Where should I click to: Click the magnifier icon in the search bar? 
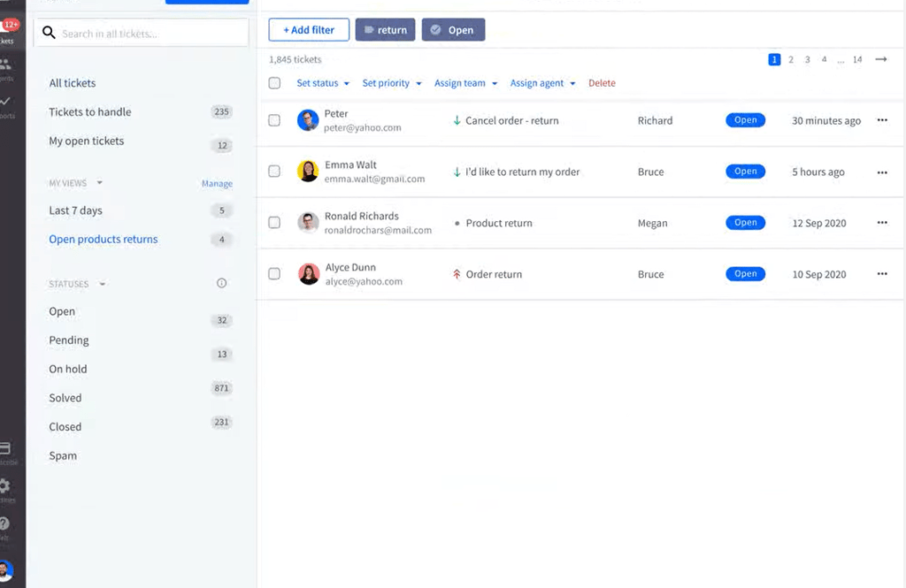tap(49, 32)
